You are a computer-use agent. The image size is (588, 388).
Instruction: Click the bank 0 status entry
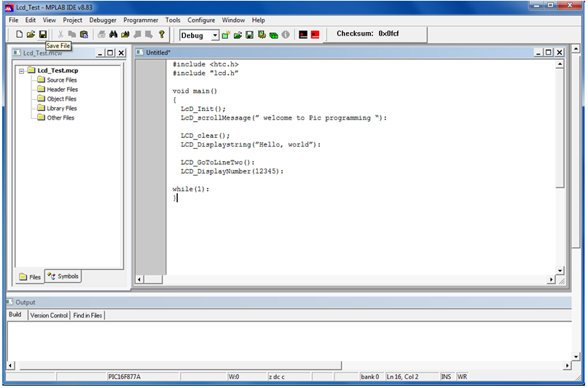tap(370, 377)
